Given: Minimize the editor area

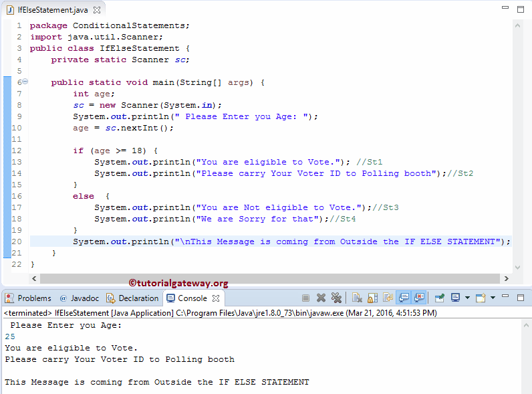Looking at the screenshot, I should [x=505, y=7].
